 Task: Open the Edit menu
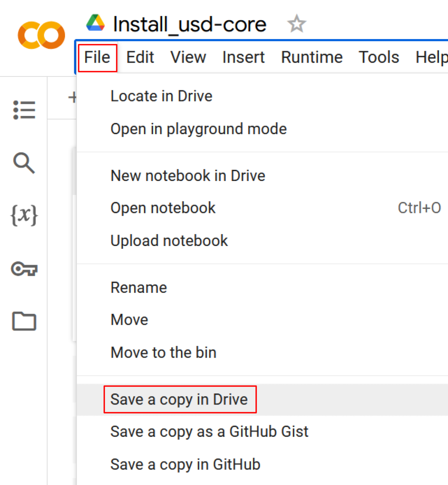[x=140, y=57]
